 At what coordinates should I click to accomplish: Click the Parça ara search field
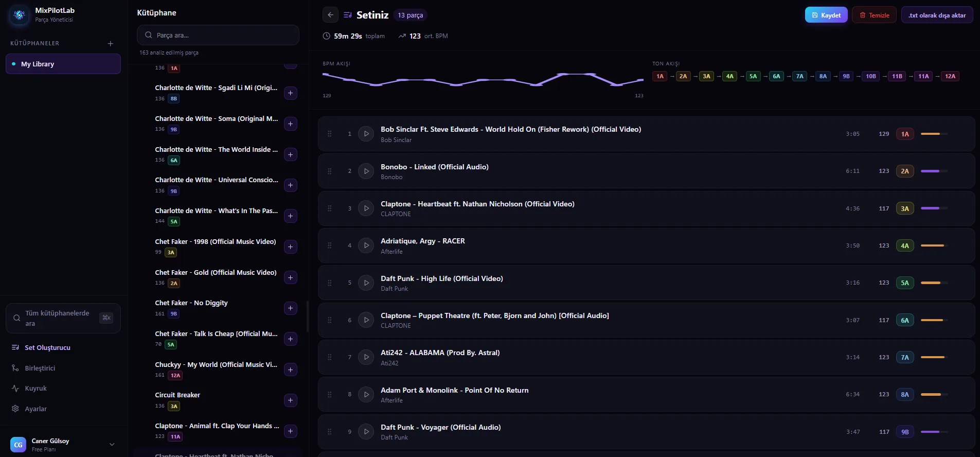[x=218, y=35]
